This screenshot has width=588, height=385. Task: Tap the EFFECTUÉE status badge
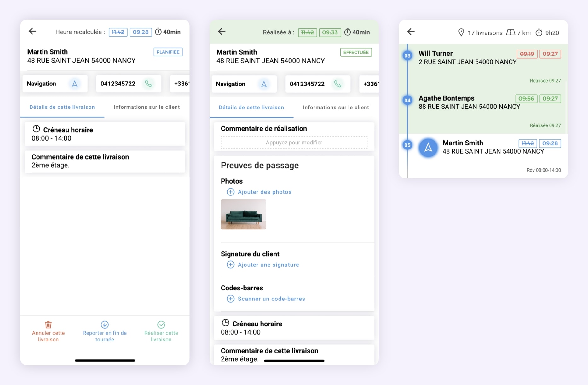[x=355, y=52]
